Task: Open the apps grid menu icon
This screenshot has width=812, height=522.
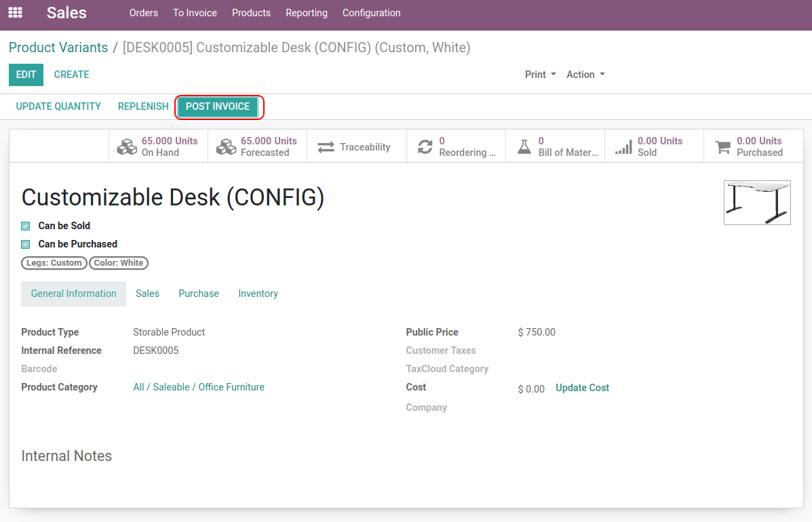Action: tap(15, 13)
